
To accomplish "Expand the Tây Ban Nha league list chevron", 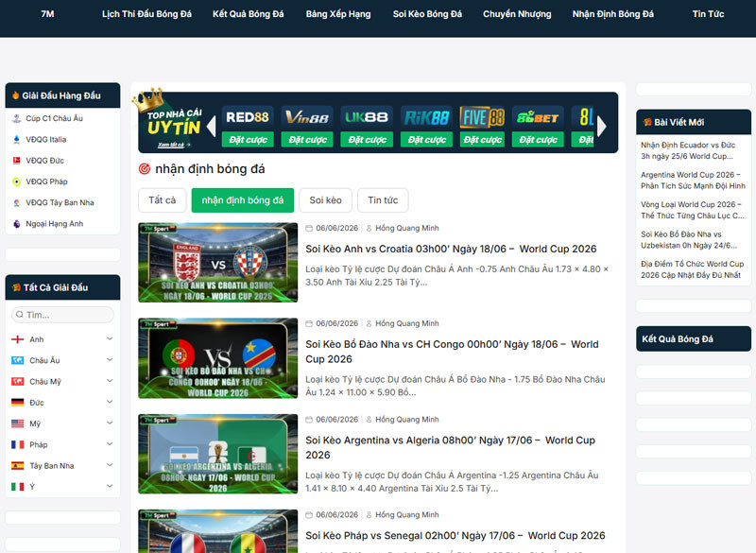I will pyautogui.click(x=110, y=465).
